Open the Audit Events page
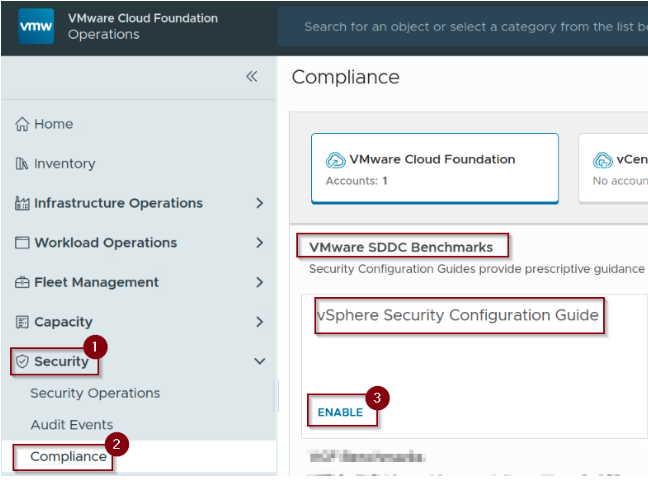 pos(71,425)
